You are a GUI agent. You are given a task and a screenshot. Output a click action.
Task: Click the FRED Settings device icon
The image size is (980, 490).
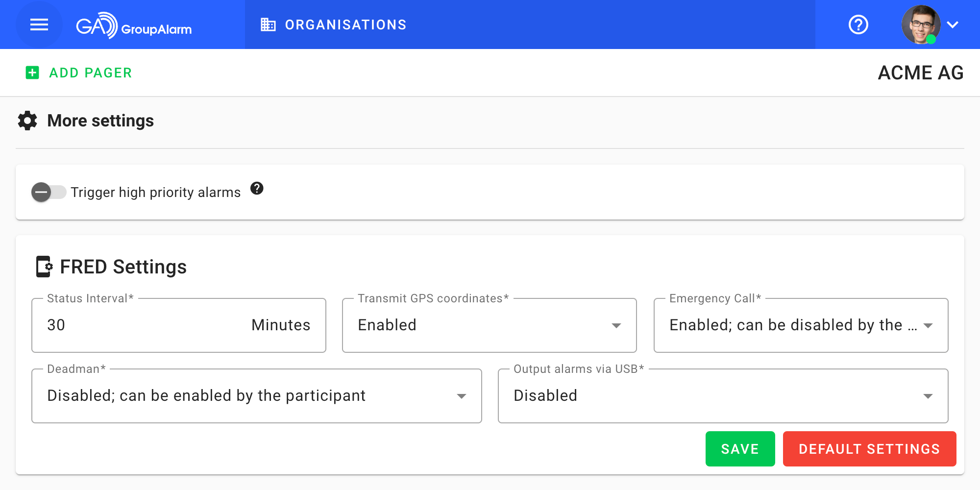pyautogui.click(x=44, y=267)
